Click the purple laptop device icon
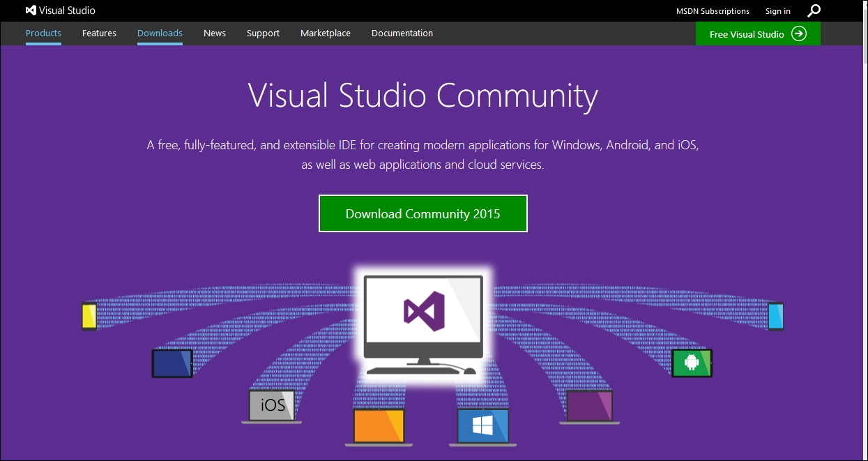 [589, 407]
